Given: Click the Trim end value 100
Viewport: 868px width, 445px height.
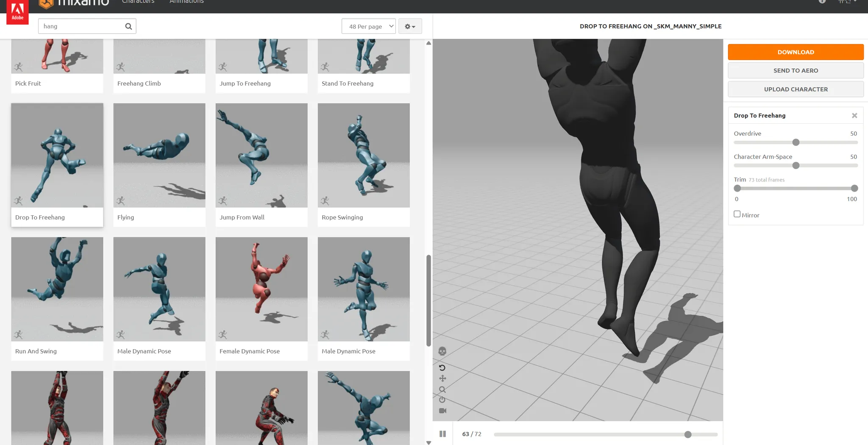Looking at the screenshot, I should [x=852, y=199].
